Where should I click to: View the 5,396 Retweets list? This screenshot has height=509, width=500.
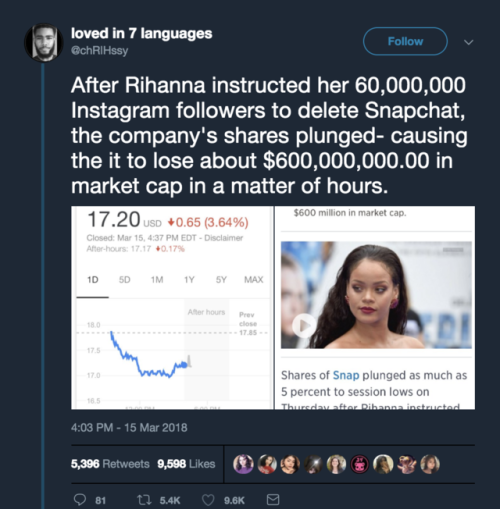click(x=110, y=464)
